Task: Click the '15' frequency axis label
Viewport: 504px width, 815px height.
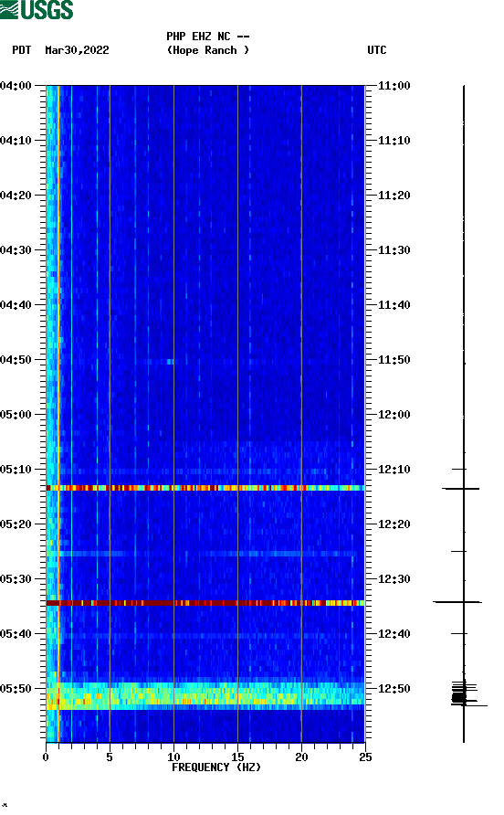Action: tap(237, 757)
